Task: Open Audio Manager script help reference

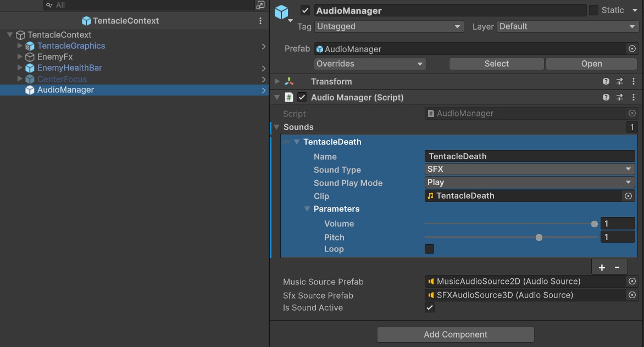Action: click(x=606, y=97)
